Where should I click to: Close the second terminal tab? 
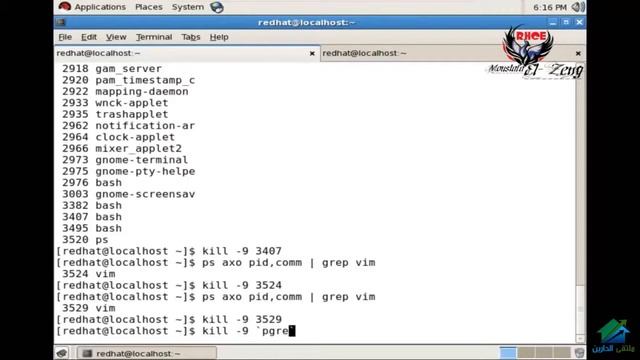click(578, 53)
